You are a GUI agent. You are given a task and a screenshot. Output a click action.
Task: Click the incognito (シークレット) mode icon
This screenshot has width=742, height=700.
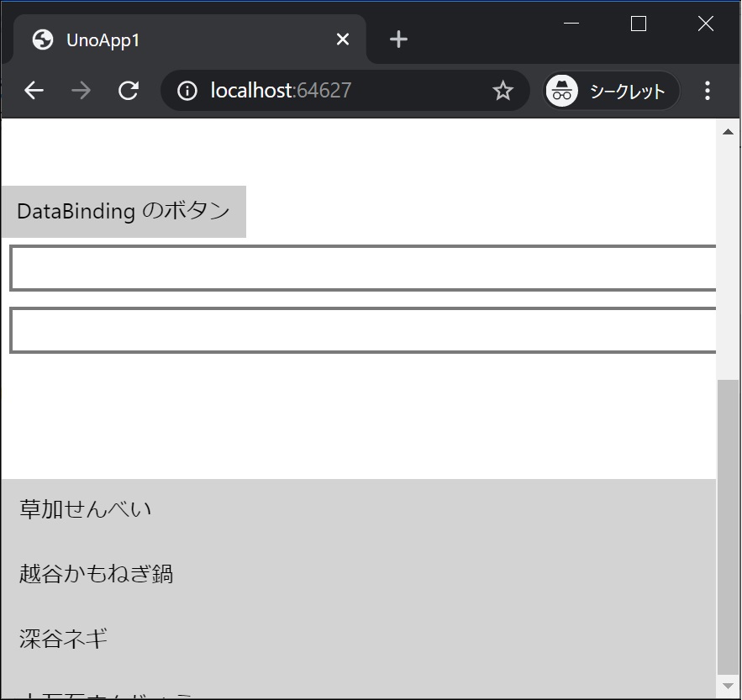coord(560,91)
